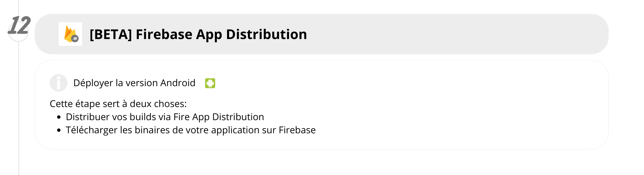The image size is (644, 175).
Task: Click the gray info circle icon
Action: click(58, 83)
